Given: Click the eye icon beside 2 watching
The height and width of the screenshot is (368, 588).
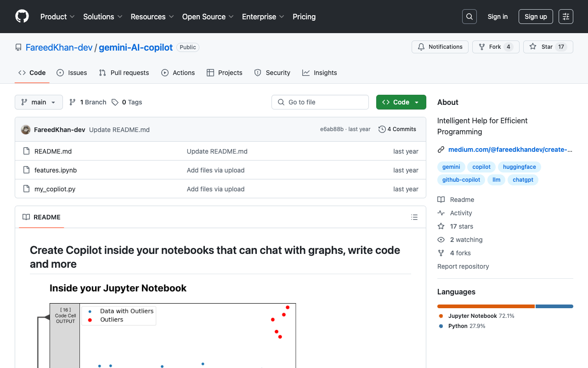Looking at the screenshot, I should coord(441,240).
